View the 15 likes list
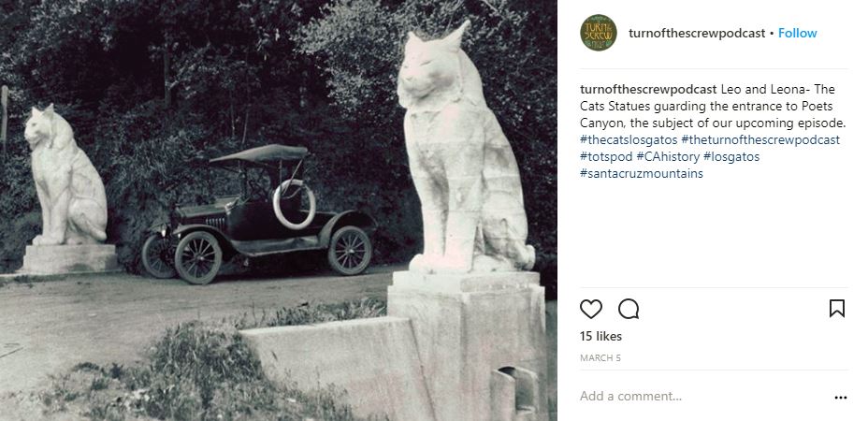 tap(600, 336)
